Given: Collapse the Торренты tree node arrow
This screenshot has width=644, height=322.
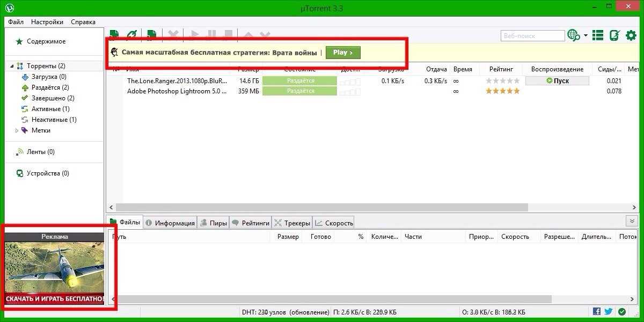Looking at the screenshot, I should pyautogui.click(x=11, y=66).
